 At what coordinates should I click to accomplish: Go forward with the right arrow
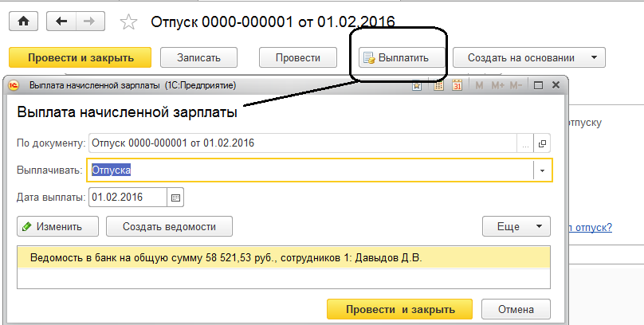[x=90, y=22]
